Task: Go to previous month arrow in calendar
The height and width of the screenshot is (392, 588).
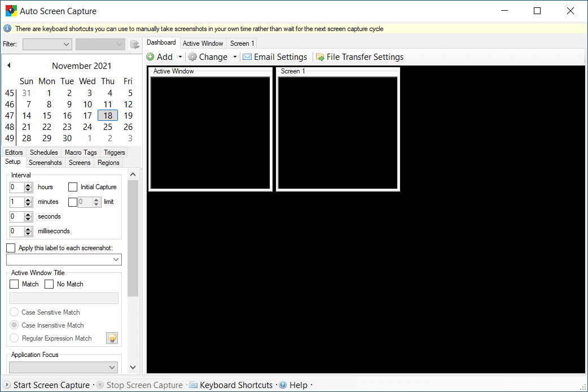Action: (x=9, y=66)
